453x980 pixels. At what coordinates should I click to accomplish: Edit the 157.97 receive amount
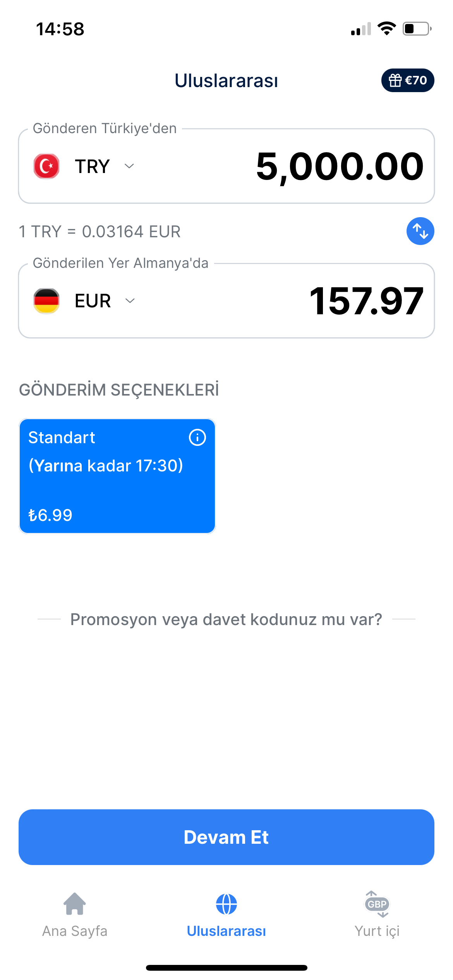tap(366, 301)
